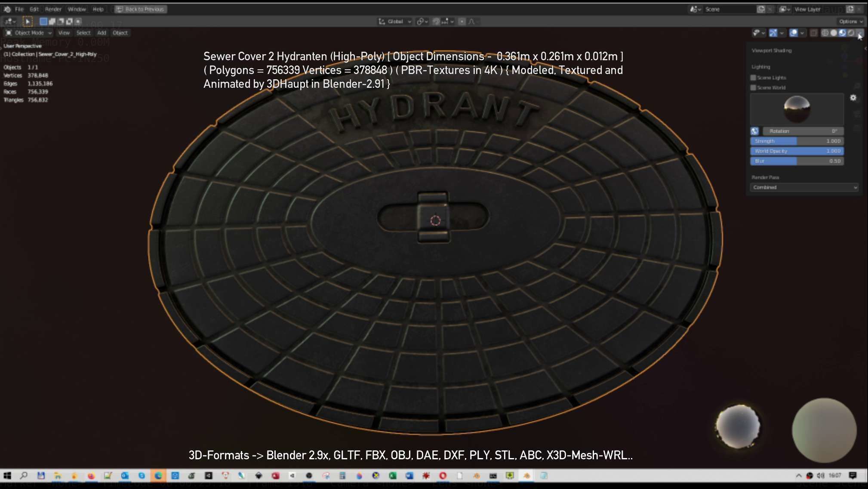Click the View Layer name field
Viewport: 868px width, 489px height.
click(x=819, y=9)
